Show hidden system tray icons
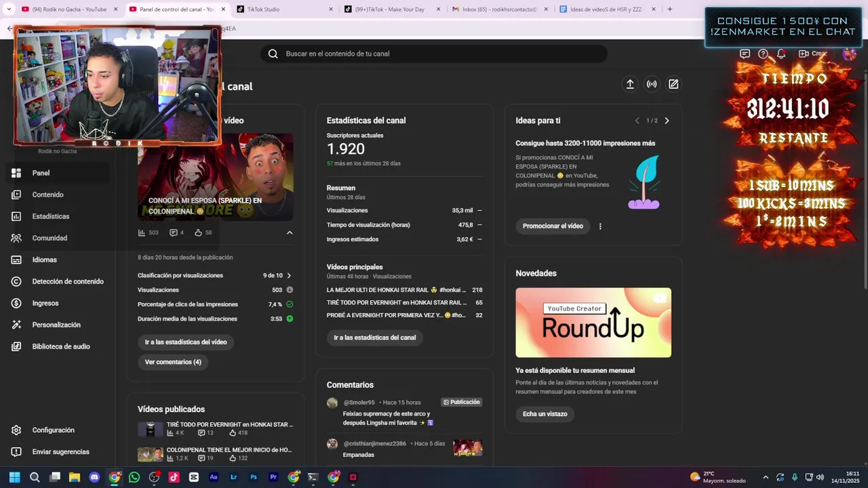The height and width of the screenshot is (488, 868). [x=766, y=477]
